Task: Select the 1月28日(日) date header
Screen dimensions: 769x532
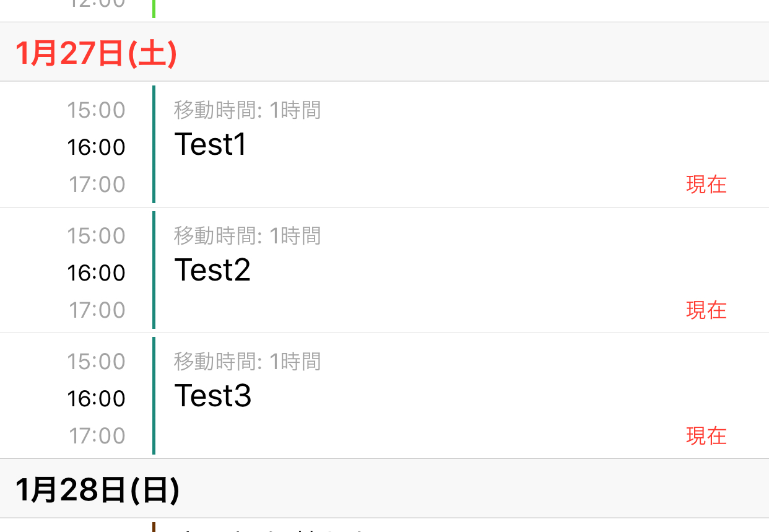Action: coord(97,490)
